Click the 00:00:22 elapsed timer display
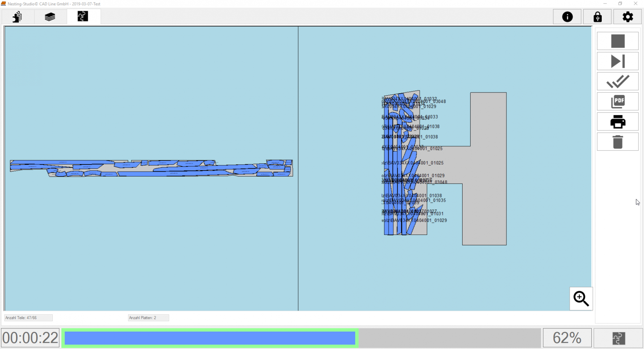The width and height of the screenshot is (644, 349). click(x=30, y=338)
